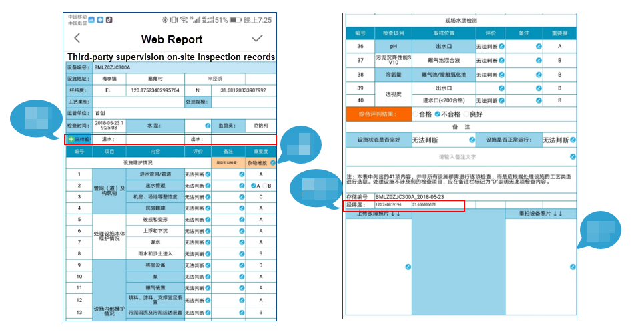644x334 pixels.
Task: Choose importance B radio in row 2
Action: [x=265, y=186]
